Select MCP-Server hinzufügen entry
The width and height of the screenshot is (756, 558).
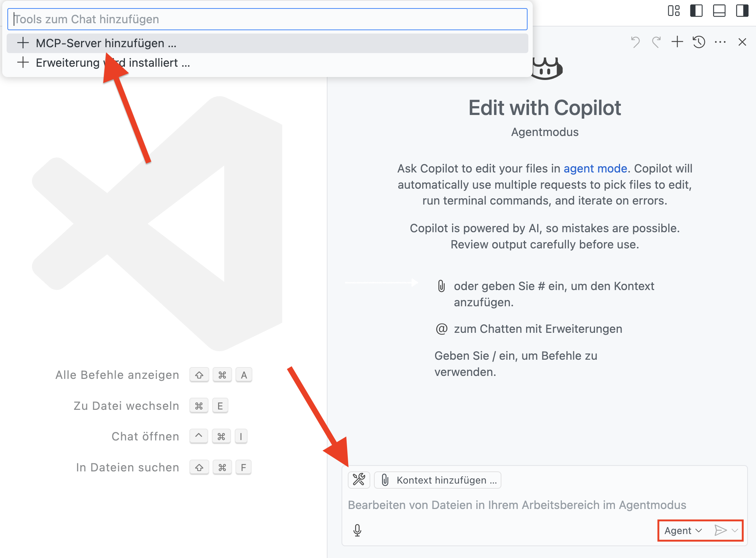[267, 43]
